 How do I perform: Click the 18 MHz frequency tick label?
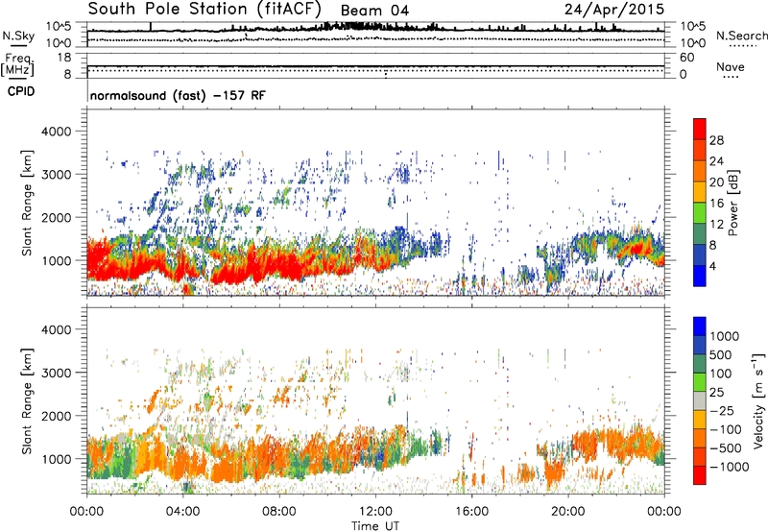point(64,58)
